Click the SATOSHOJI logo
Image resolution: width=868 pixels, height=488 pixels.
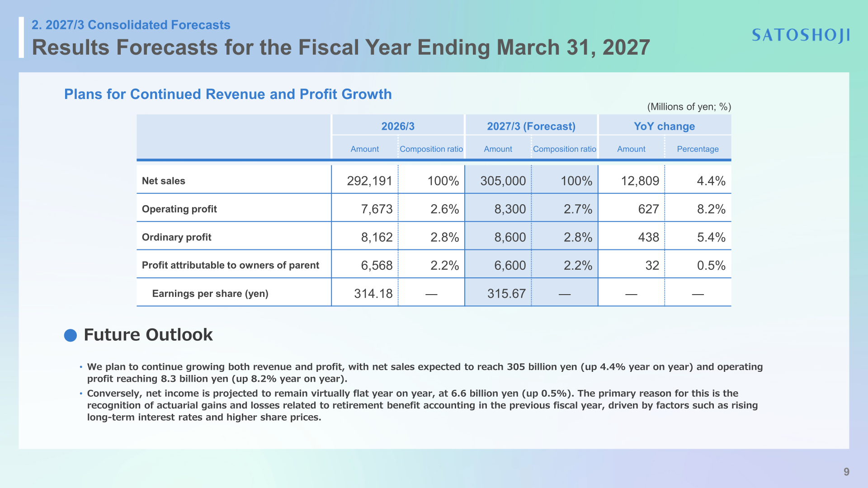pyautogui.click(x=801, y=35)
